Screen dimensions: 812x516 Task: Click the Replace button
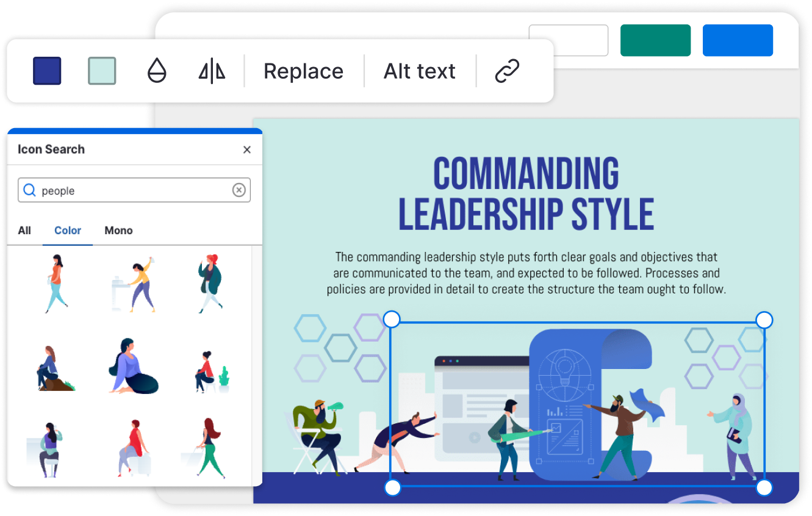(303, 71)
